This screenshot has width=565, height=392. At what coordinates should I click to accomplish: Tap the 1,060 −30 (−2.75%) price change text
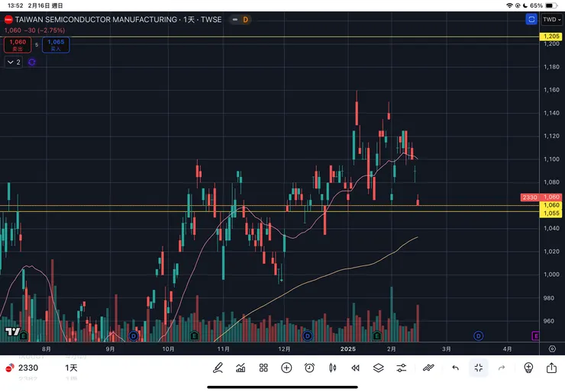[34, 31]
